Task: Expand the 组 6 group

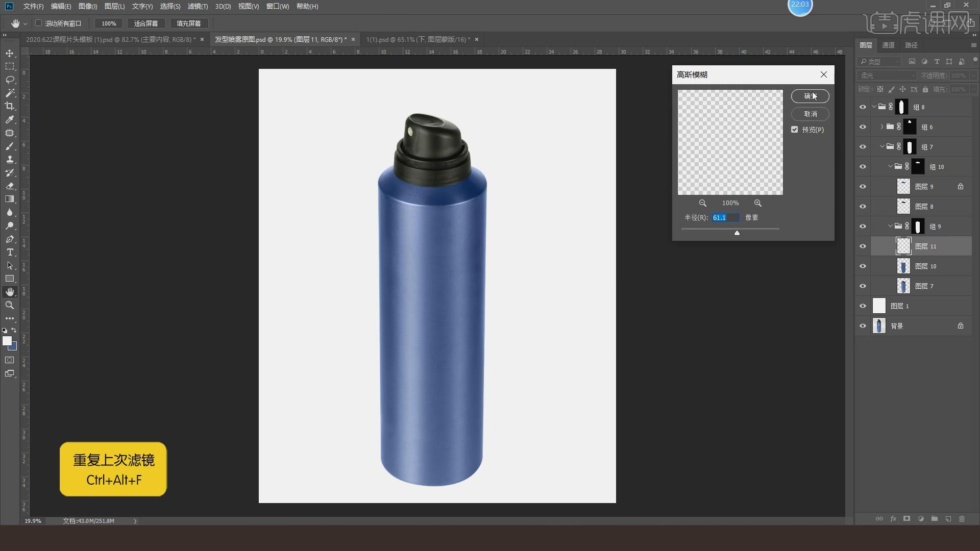Action: [881, 127]
